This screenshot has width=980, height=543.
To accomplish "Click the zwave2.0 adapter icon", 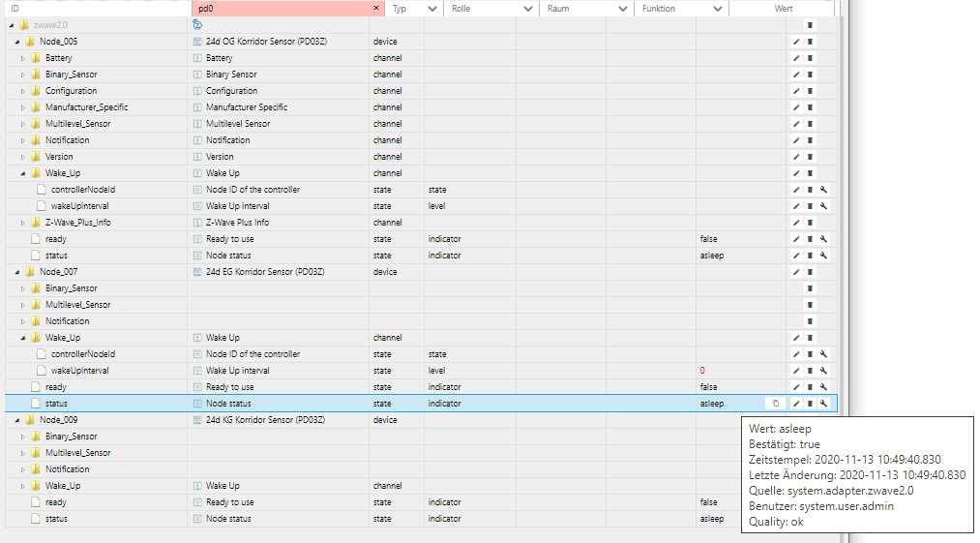I will click(x=197, y=24).
